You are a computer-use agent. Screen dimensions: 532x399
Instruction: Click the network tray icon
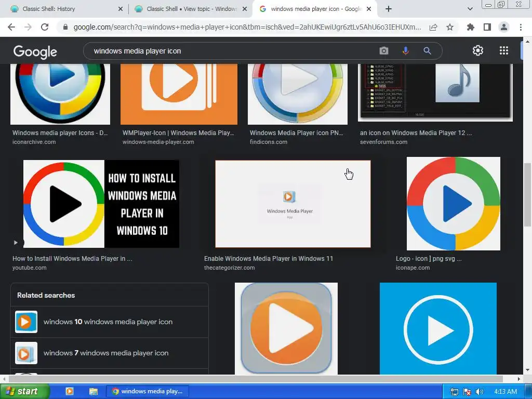(454, 392)
